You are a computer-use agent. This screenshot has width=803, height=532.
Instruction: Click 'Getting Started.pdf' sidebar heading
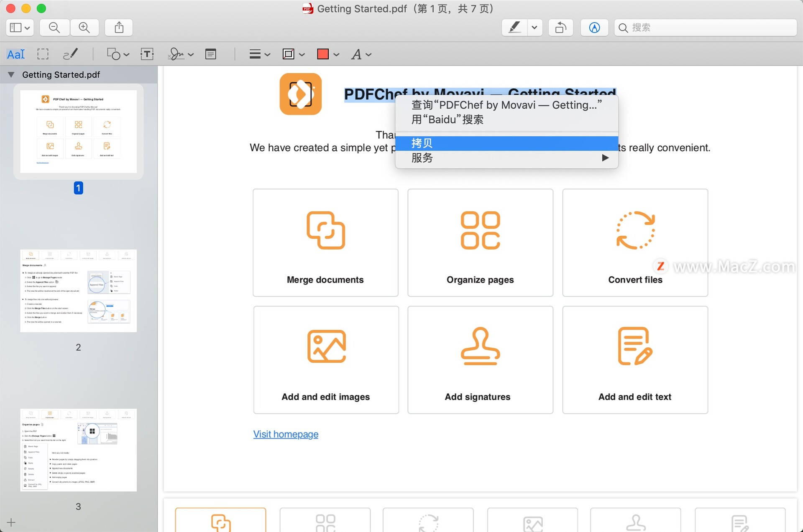point(61,74)
